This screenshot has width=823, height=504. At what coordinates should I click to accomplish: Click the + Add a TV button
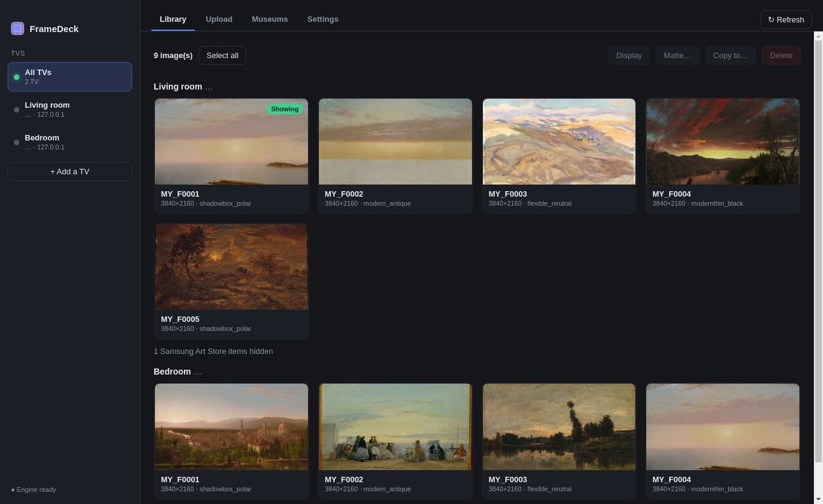[70, 171]
